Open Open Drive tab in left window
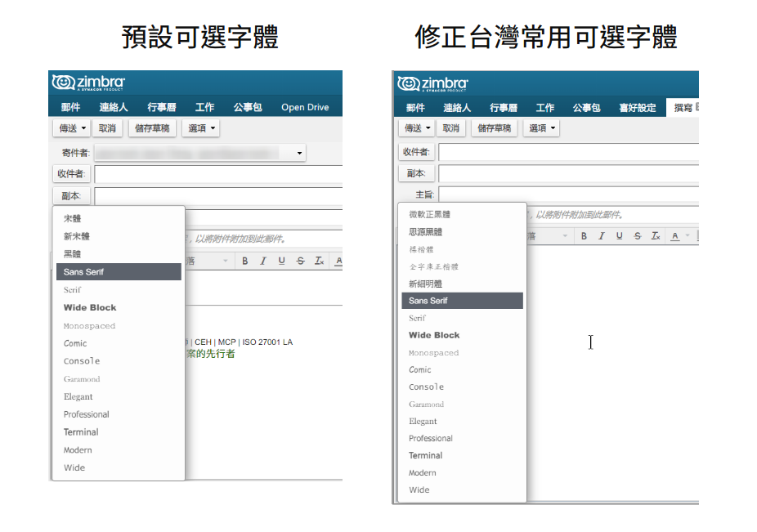 305,107
